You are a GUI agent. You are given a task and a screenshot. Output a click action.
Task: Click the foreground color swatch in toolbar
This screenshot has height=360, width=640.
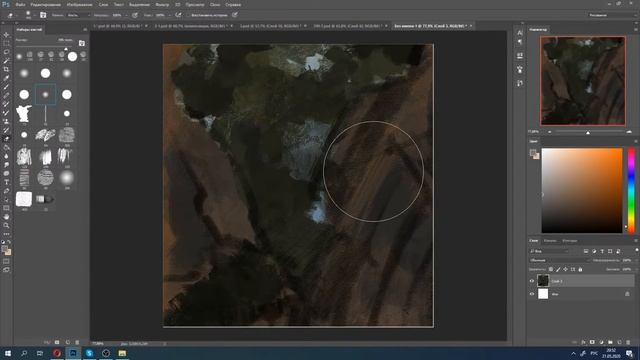(x=4, y=249)
